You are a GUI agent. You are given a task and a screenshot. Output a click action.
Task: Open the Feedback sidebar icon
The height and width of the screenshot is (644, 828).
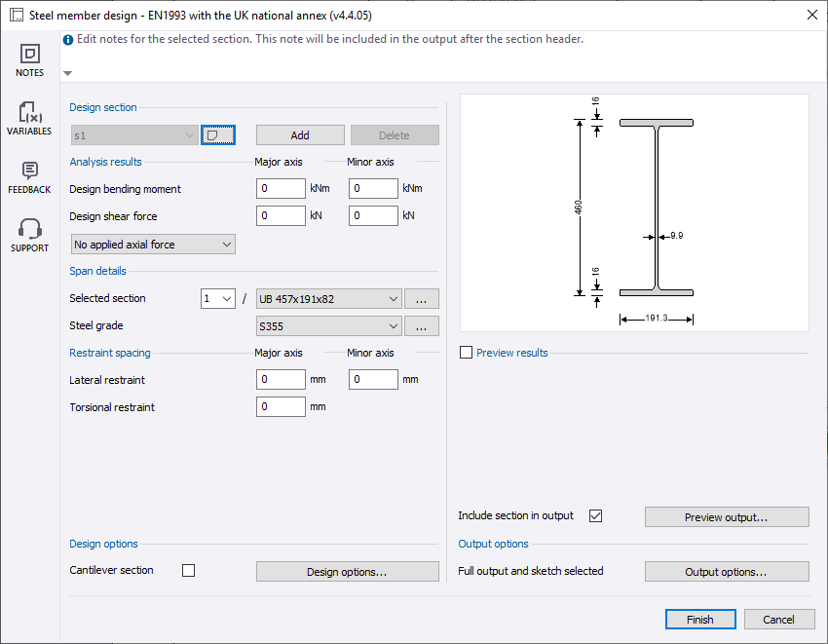point(29,177)
